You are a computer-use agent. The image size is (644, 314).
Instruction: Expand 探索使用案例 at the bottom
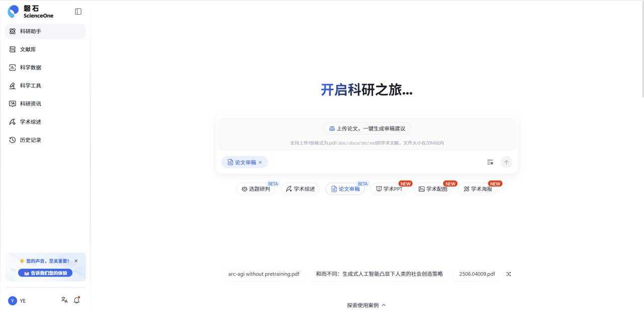[x=367, y=305]
